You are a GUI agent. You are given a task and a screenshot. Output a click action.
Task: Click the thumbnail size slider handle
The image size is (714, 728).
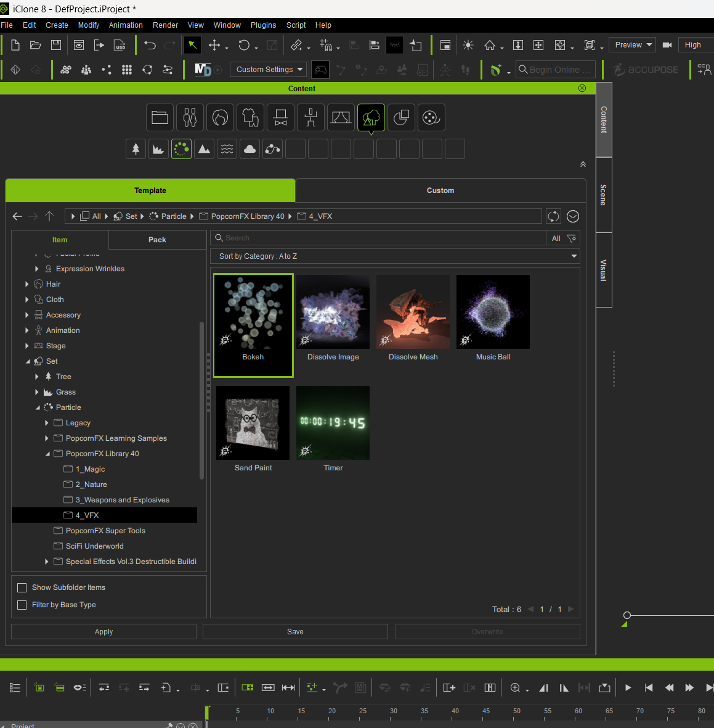(x=627, y=615)
